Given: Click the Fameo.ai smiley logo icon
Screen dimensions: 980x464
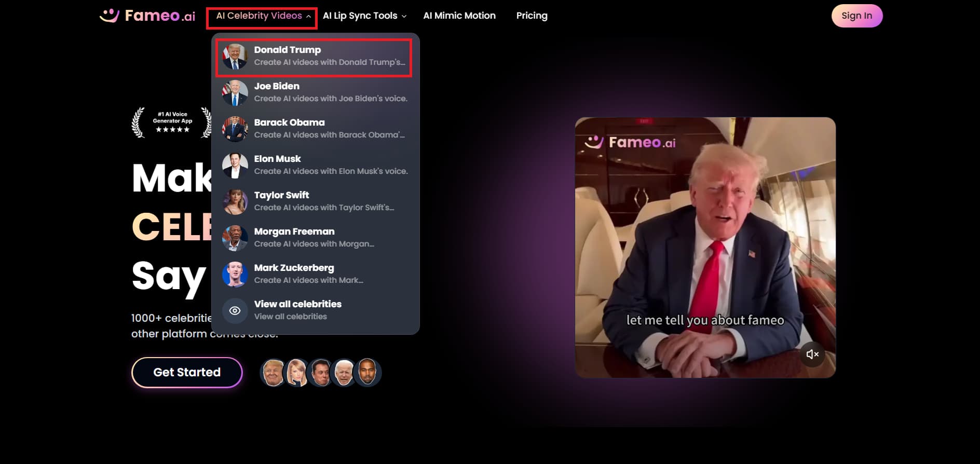Looking at the screenshot, I should (x=110, y=16).
